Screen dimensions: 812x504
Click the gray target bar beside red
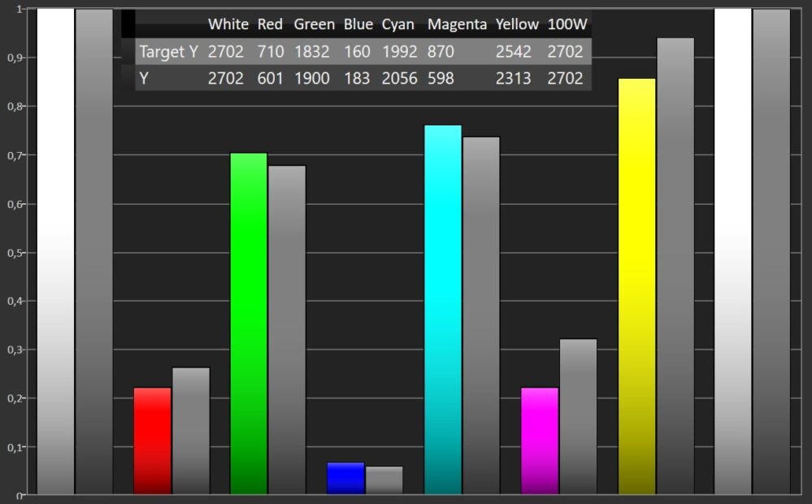pos(191,431)
